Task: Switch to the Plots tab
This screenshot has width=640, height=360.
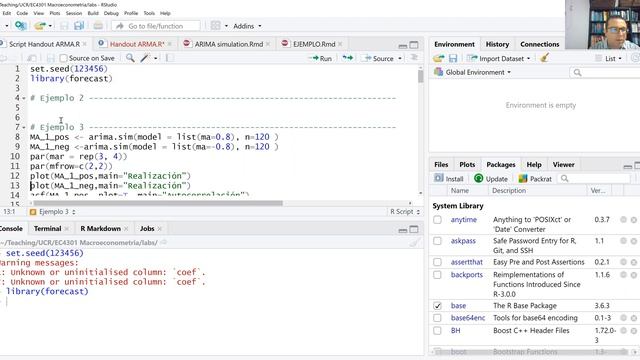Action: [x=467, y=164]
